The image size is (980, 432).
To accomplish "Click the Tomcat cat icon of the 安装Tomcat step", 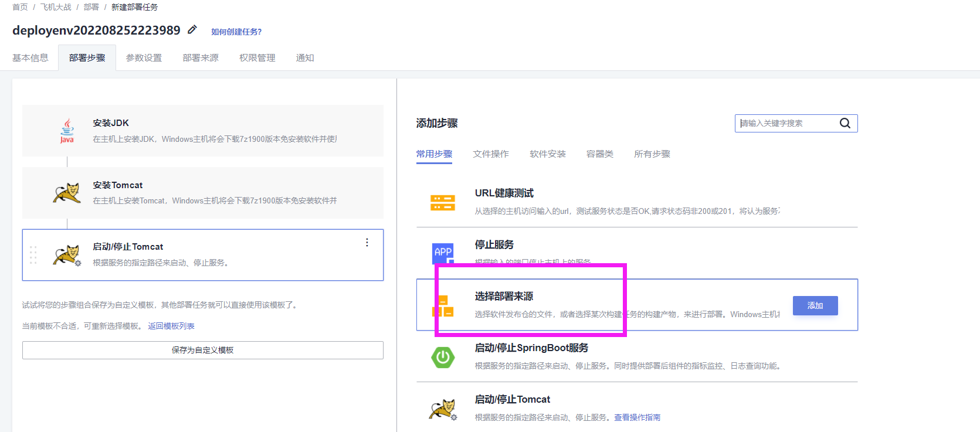I will (x=67, y=193).
